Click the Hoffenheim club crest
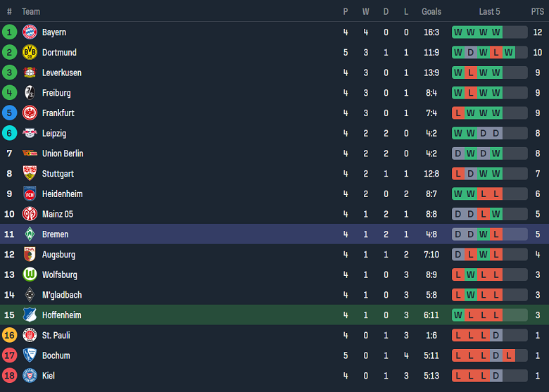Viewport: 549px width, 392px height. tap(30, 315)
